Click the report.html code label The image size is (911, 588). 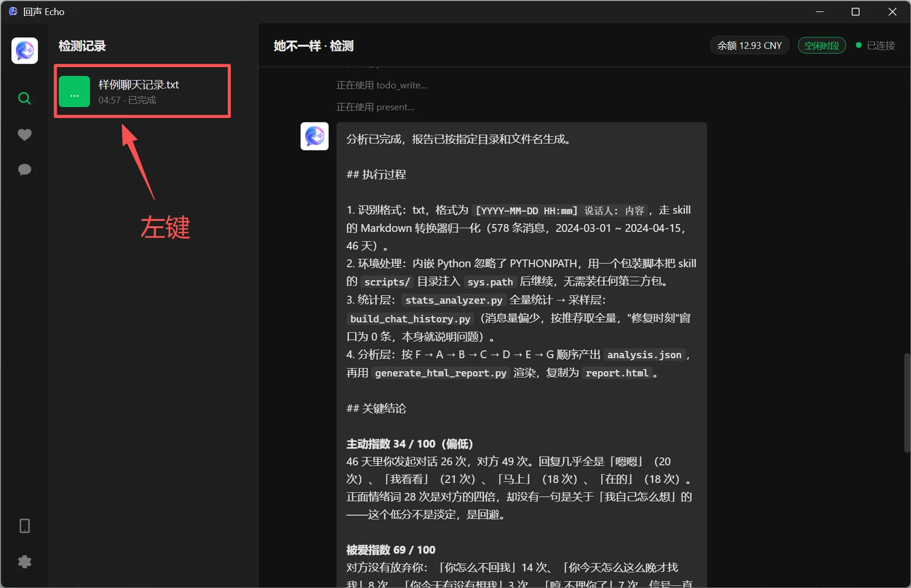click(617, 373)
